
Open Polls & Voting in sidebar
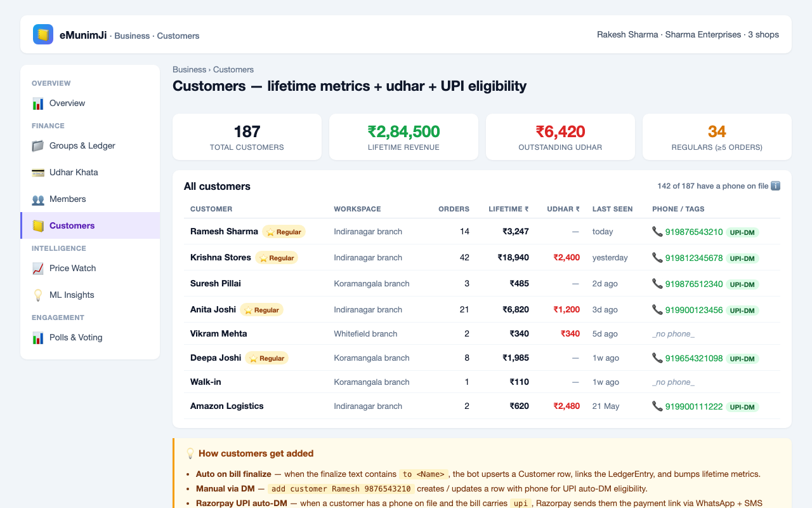(90, 337)
